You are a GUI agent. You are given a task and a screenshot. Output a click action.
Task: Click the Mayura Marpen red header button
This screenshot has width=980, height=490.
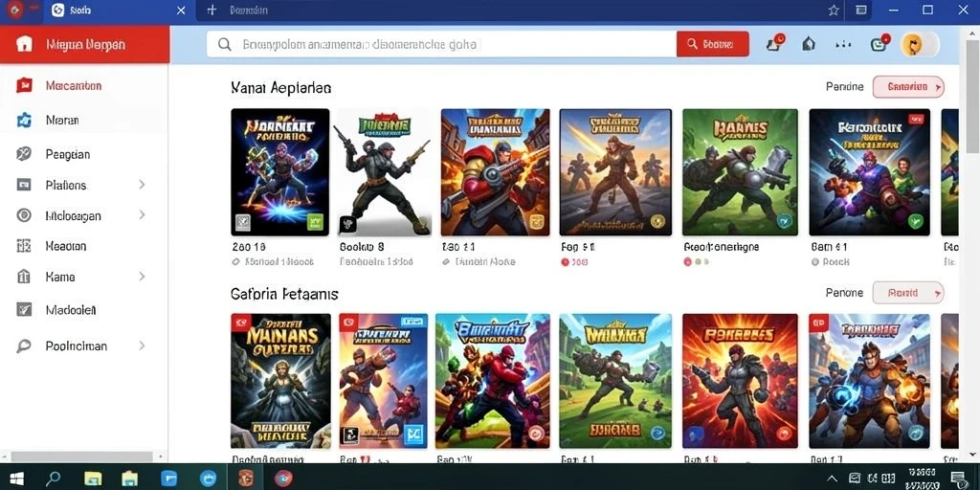pyautogui.click(x=85, y=44)
